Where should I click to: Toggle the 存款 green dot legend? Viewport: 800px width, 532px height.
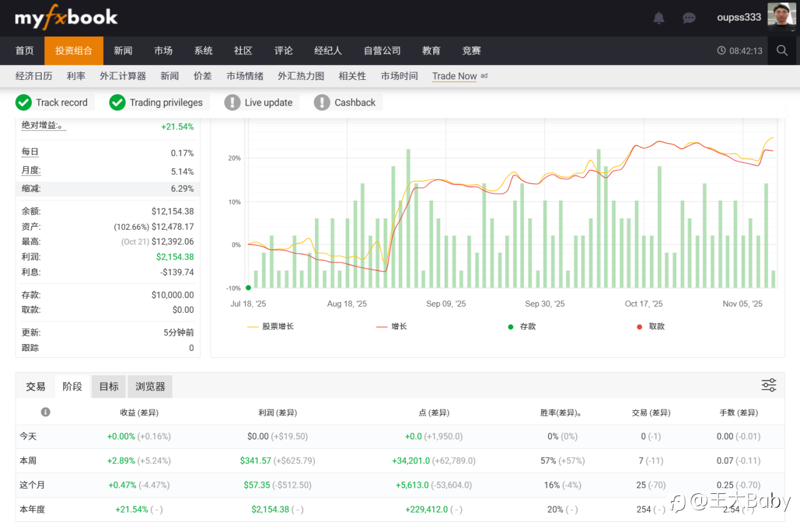pos(522,326)
